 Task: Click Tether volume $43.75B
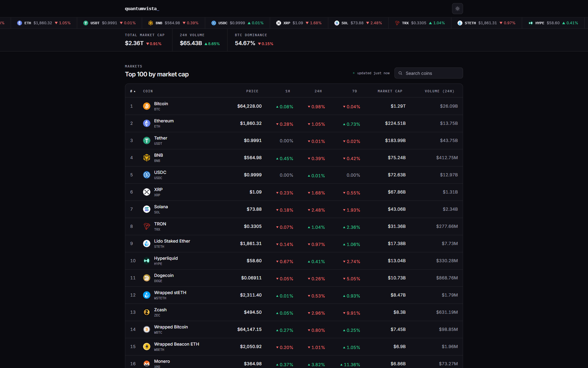coord(449,140)
